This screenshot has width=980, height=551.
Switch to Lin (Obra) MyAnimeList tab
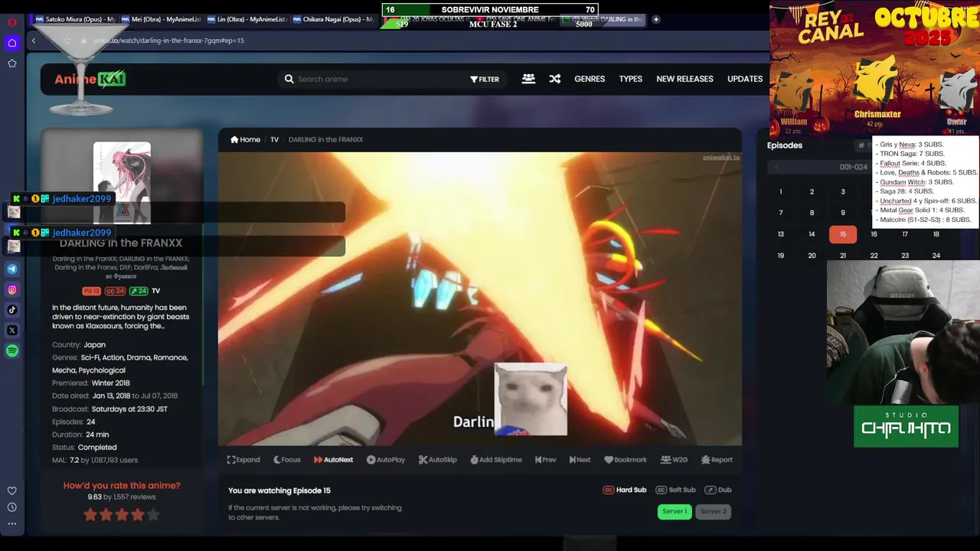click(x=247, y=19)
